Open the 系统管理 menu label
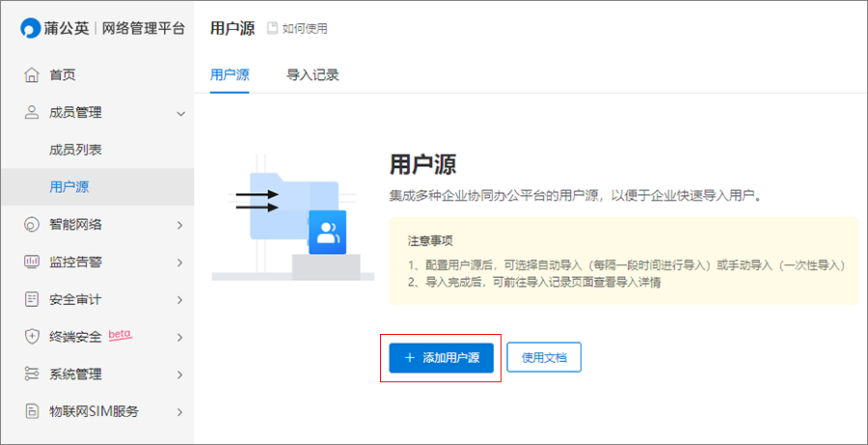Viewport: 868px width, 445px height. click(x=75, y=375)
